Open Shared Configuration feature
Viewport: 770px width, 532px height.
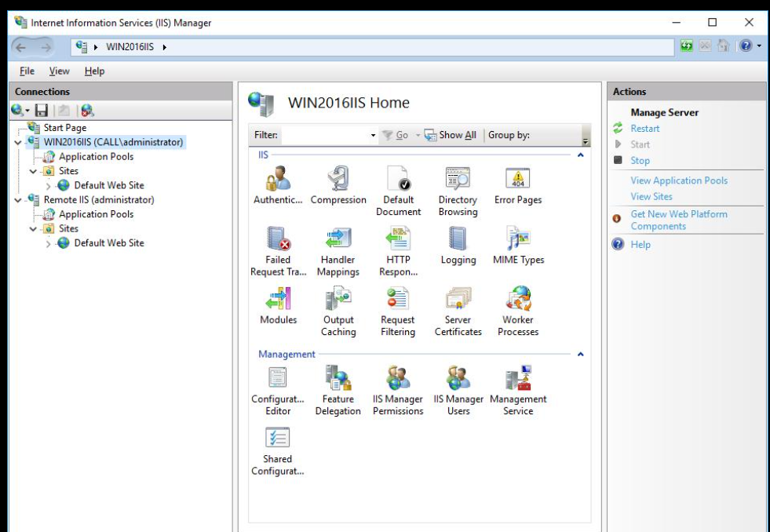(x=277, y=450)
